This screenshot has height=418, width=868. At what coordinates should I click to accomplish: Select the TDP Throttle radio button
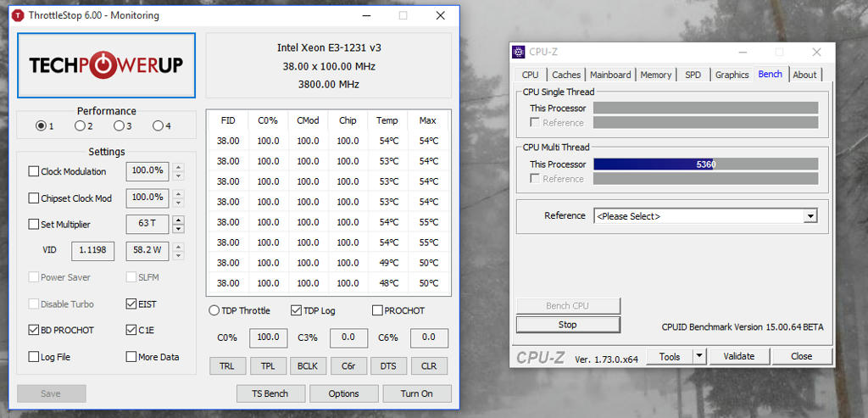point(214,310)
